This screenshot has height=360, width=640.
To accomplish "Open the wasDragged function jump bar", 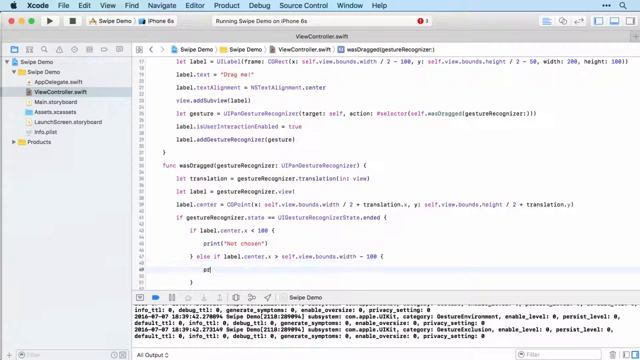I will [x=386, y=49].
